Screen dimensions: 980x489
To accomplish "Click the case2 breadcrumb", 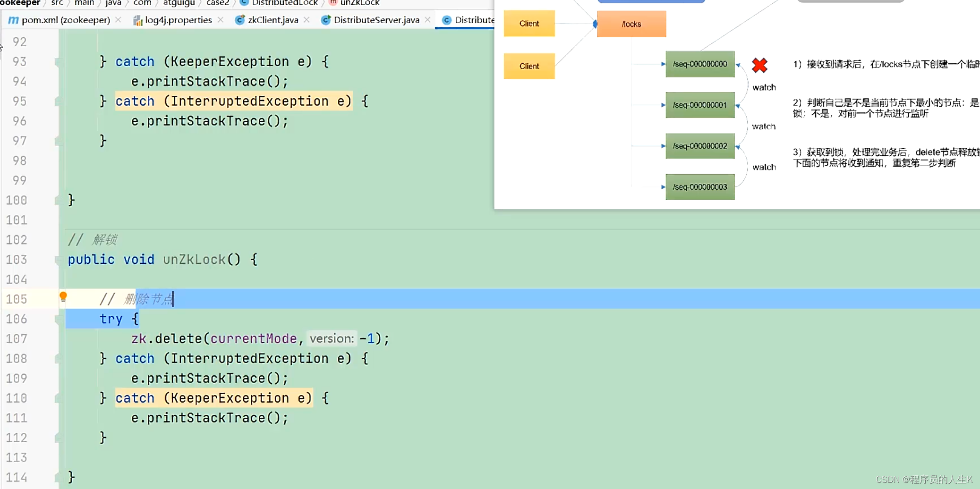I will tap(218, 3).
